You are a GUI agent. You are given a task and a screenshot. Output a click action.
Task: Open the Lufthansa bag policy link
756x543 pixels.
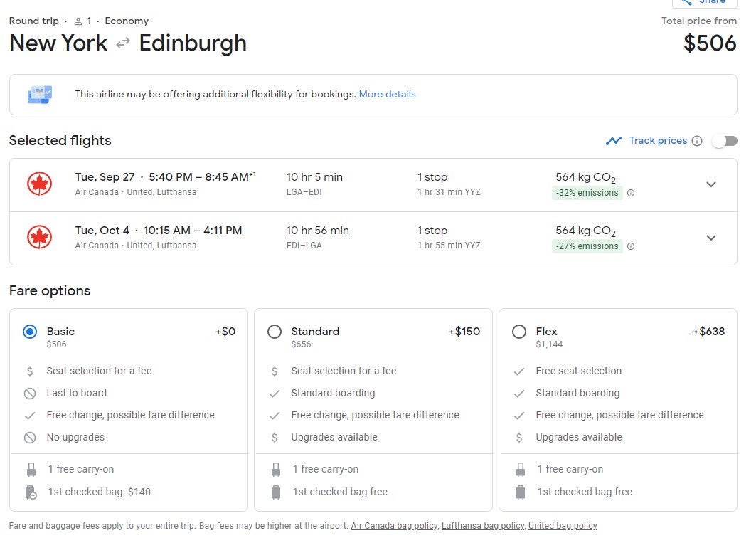click(x=482, y=526)
